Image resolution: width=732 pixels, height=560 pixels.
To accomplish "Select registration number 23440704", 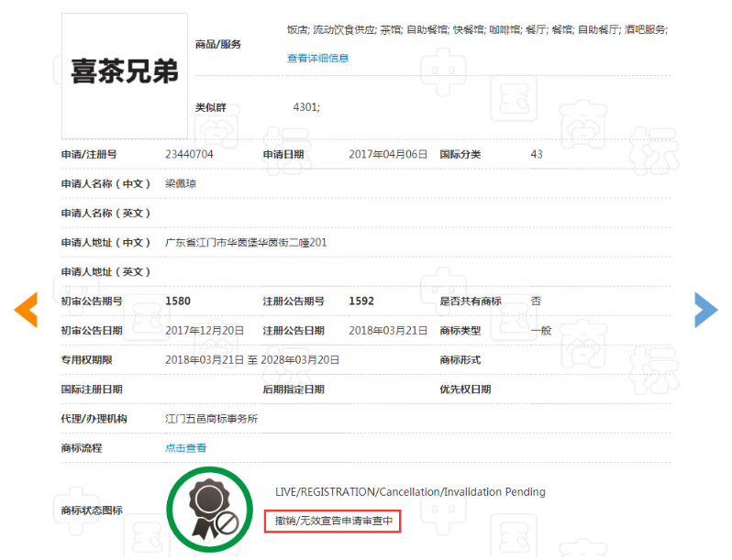I will point(189,154).
